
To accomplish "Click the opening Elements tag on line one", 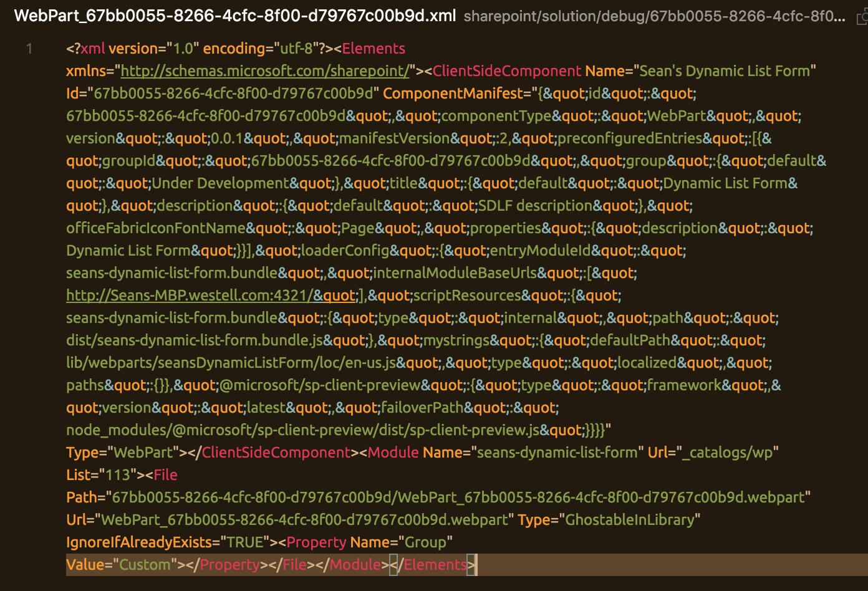I will 374,49.
